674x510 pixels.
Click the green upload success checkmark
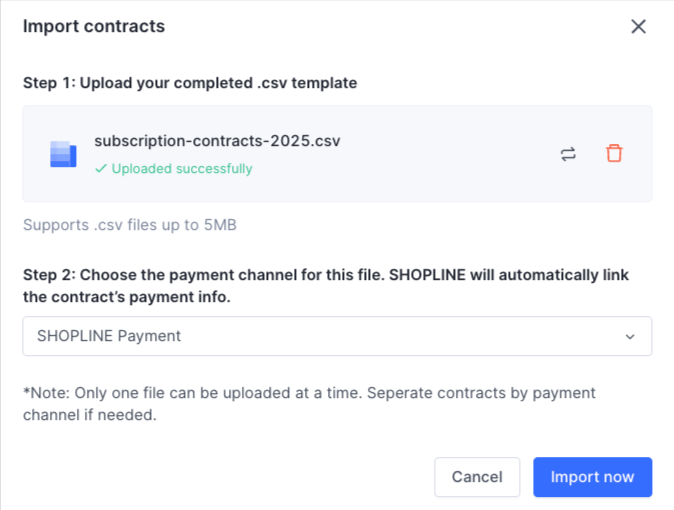point(100,169)
